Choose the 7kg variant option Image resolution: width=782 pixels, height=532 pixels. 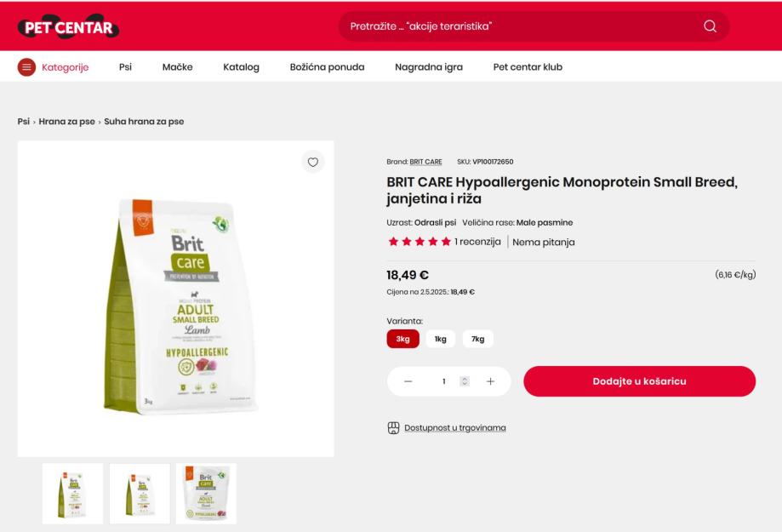tap(477, 339)
